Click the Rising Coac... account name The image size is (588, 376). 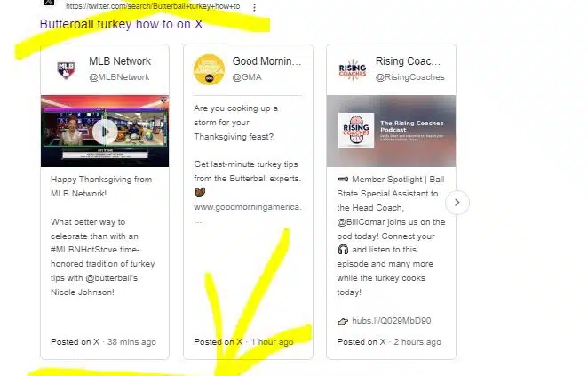[408, 61]
